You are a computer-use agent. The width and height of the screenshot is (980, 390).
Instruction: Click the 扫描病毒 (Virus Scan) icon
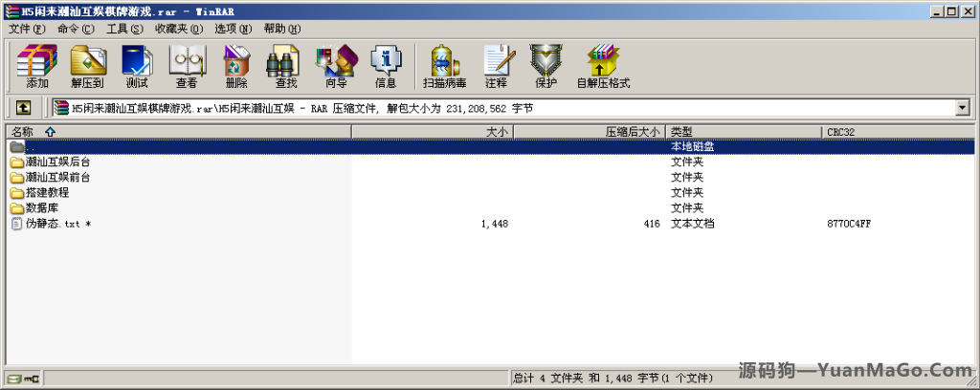pyautogui.click(x=444, y=65)
